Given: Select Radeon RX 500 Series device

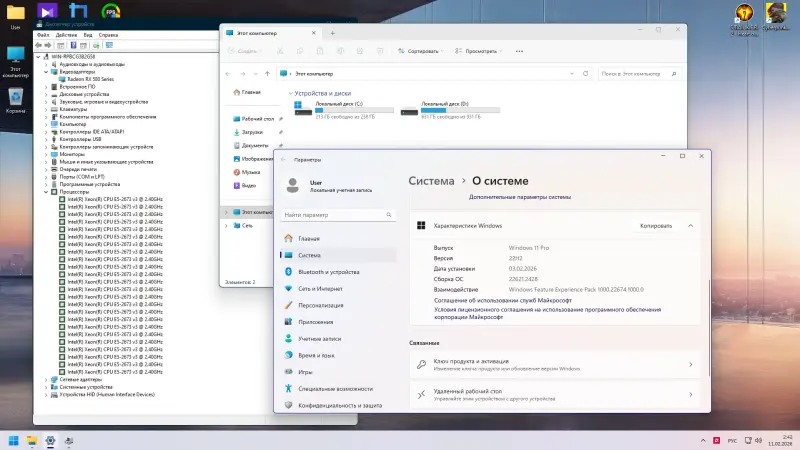Looking at the screenshot, I should [x=92, y=78].
